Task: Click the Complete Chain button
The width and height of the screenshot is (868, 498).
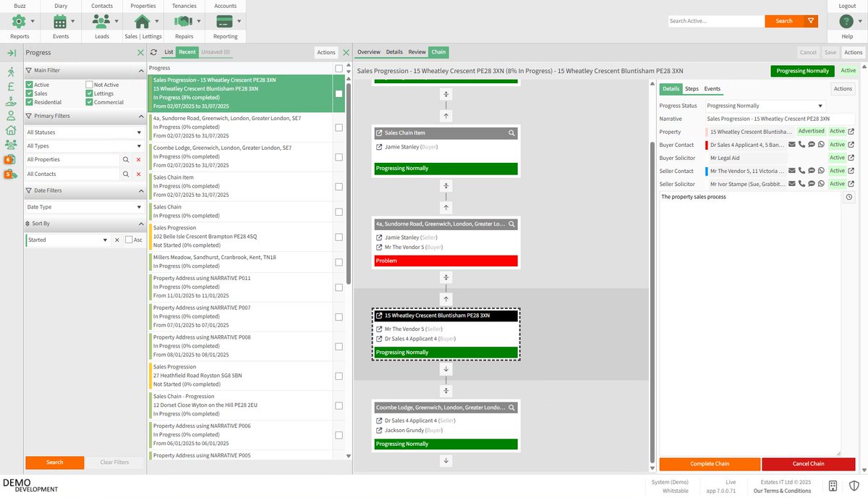Action: point(710,464)
